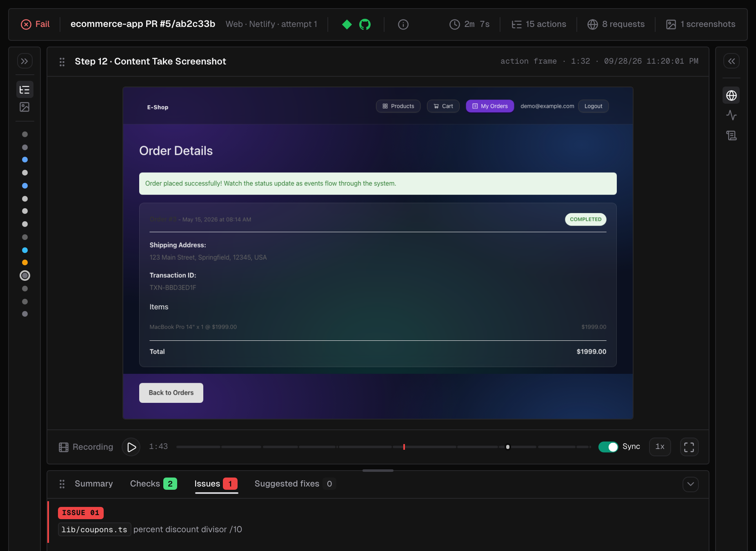Image resolution: width=756 pixels, height=551 pixels.
Task: Click My Orders in the screenshot
Action: point(490,106)
